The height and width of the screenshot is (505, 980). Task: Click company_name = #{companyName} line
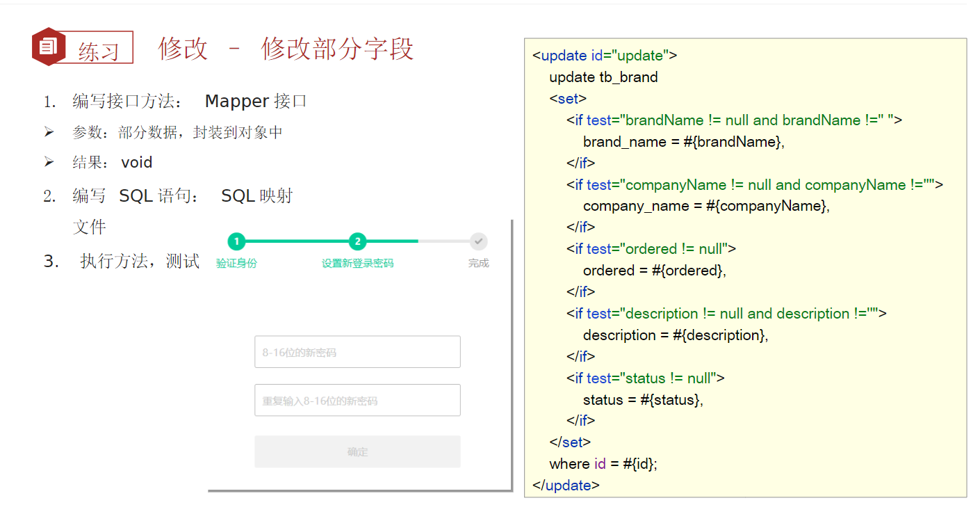coord(706,206)
